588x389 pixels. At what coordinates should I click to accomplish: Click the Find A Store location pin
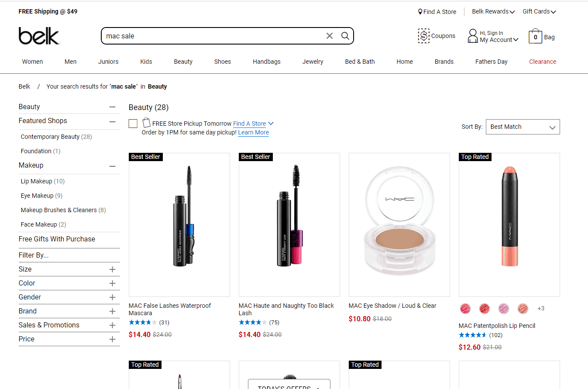coord(420,12)
